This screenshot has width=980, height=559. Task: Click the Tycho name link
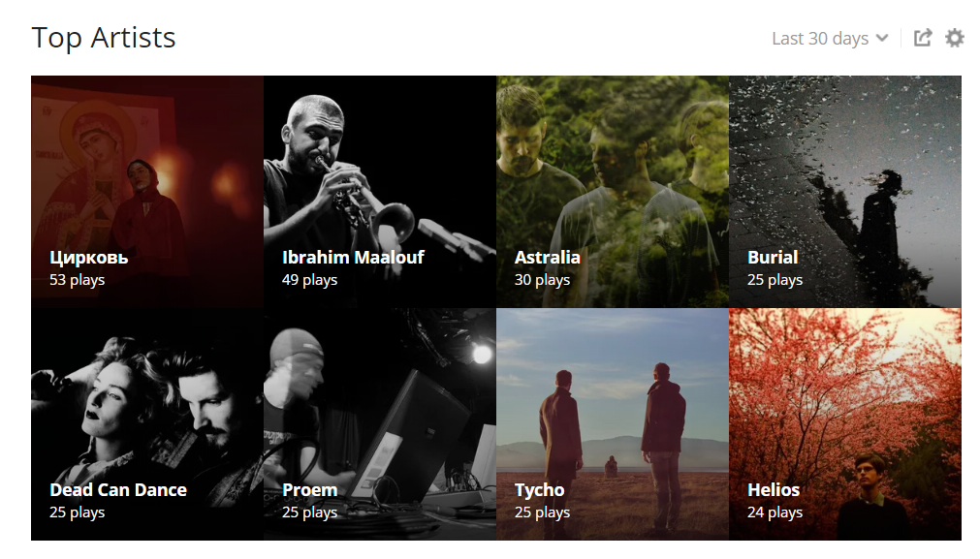click(x=539, y=490)
